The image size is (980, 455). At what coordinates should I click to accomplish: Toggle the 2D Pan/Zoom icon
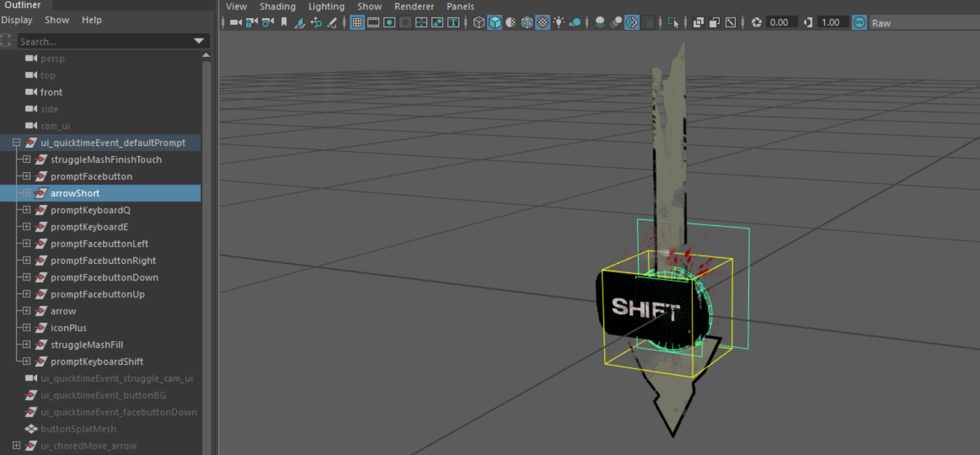click(316, 23)
